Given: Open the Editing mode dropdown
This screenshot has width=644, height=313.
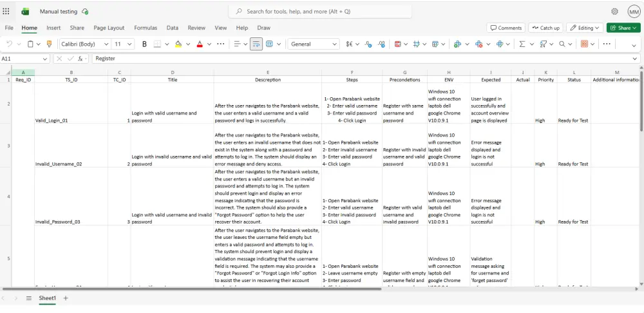Looking at the screenshot, I should [x=585, y=28].
